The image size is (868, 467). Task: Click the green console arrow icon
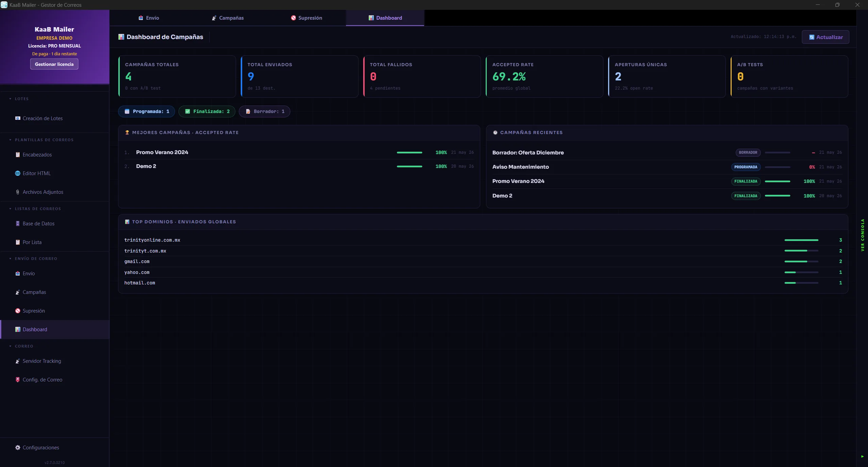tap(862, 456)
